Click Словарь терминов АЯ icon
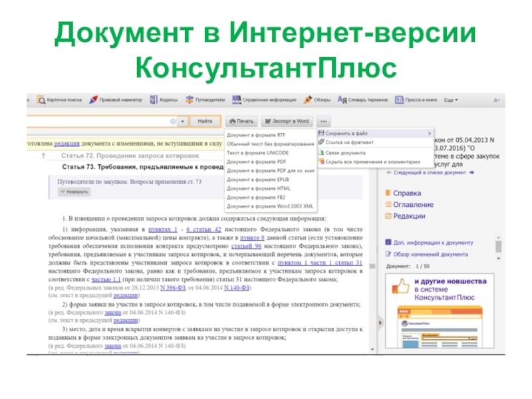 (x=342, y=100)
